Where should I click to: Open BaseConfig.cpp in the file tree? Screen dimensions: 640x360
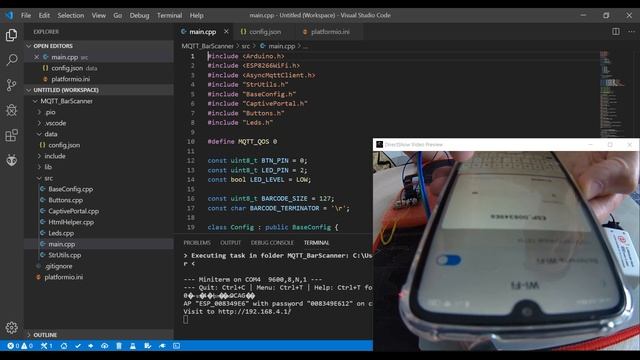coord(71,189)
